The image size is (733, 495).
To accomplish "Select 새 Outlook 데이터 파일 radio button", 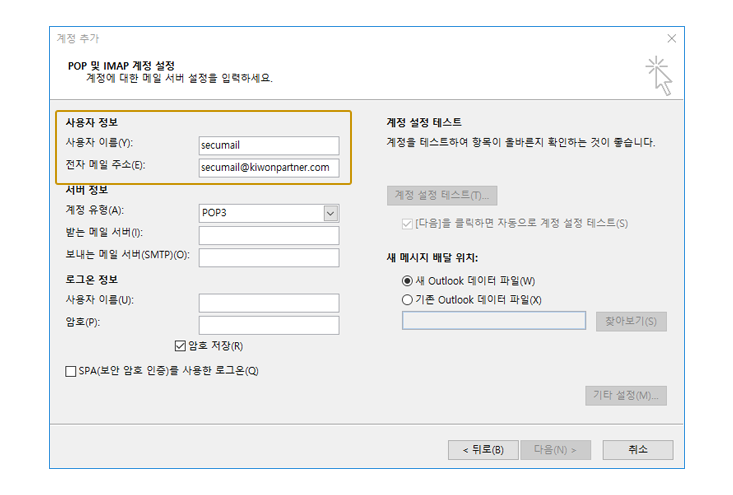I will (407, 281).
